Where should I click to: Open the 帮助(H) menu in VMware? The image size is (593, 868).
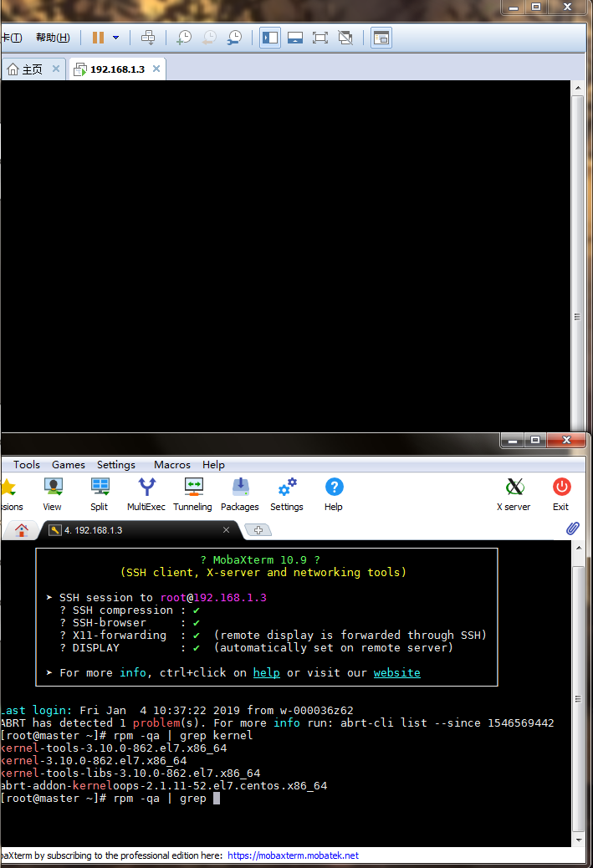[x=53, y=38]
